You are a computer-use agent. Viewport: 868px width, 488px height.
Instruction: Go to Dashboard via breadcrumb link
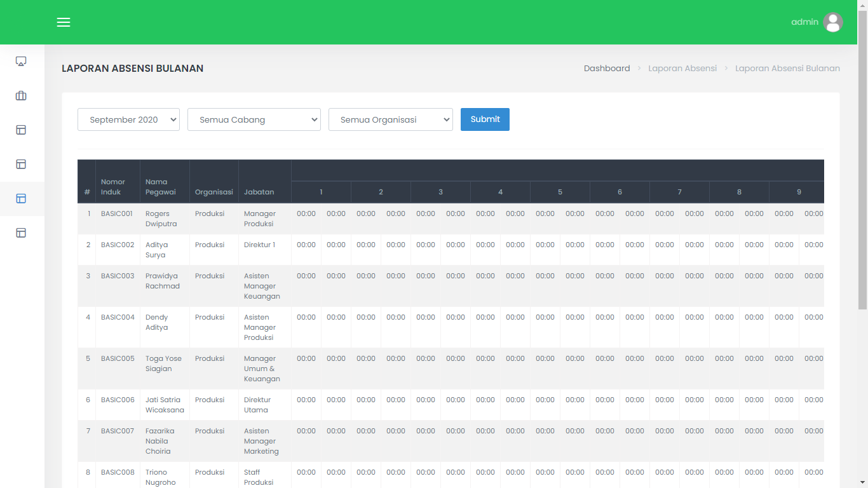click(607, 69)
